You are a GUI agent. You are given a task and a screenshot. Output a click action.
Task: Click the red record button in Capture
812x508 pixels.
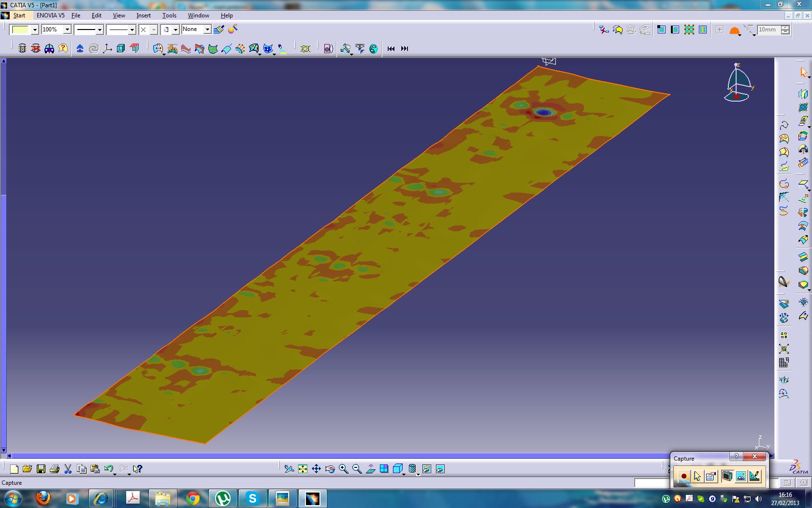click(683, 477)
